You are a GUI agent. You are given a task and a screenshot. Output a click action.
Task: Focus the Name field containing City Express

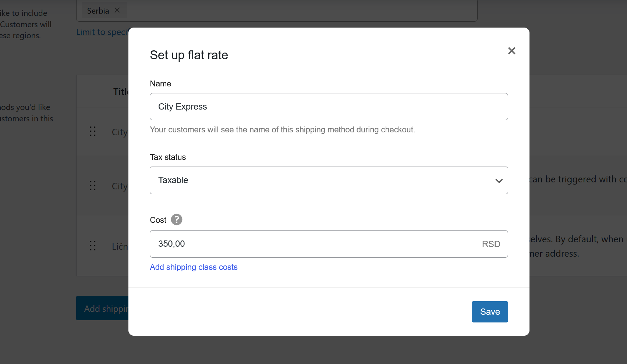tap(329, 107)
